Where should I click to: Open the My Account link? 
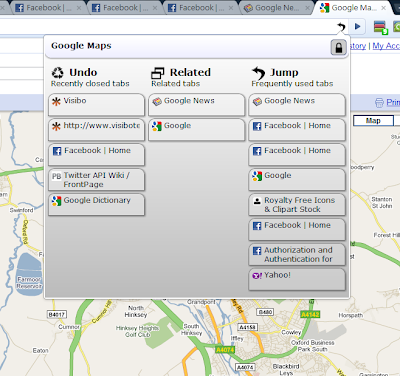[386, 46]
